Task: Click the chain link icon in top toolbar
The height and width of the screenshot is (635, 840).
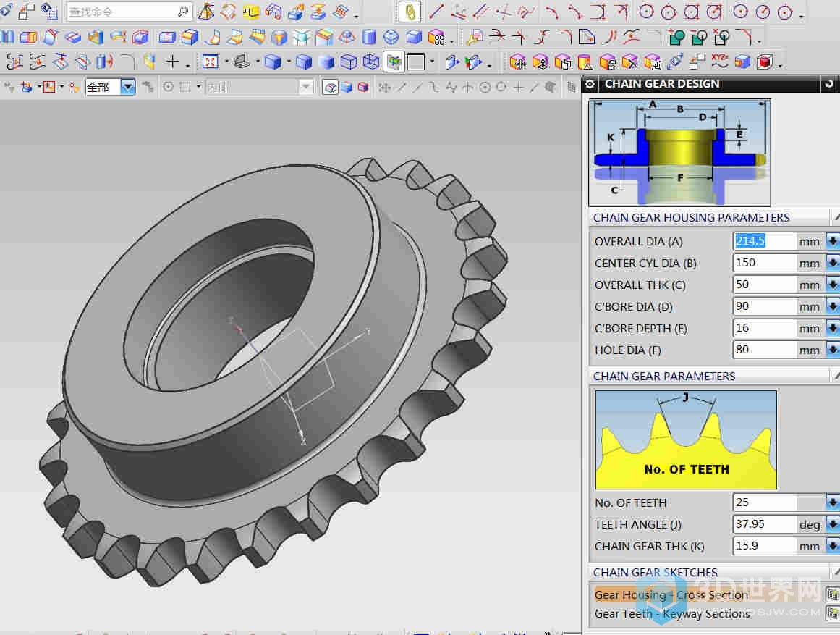Action: (x=410, y=12)
